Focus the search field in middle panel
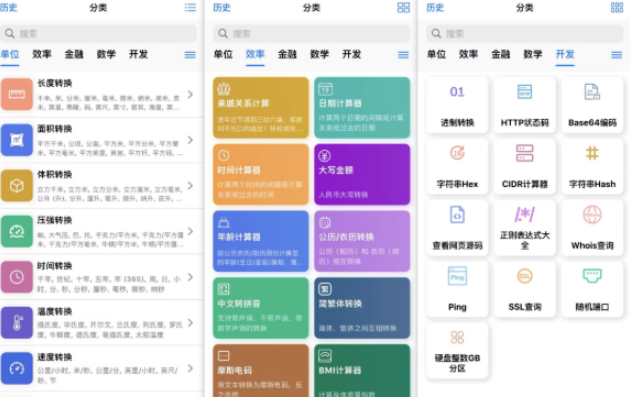Image resolution: width=635 pixels, height=405 pixels. point(312,34)
